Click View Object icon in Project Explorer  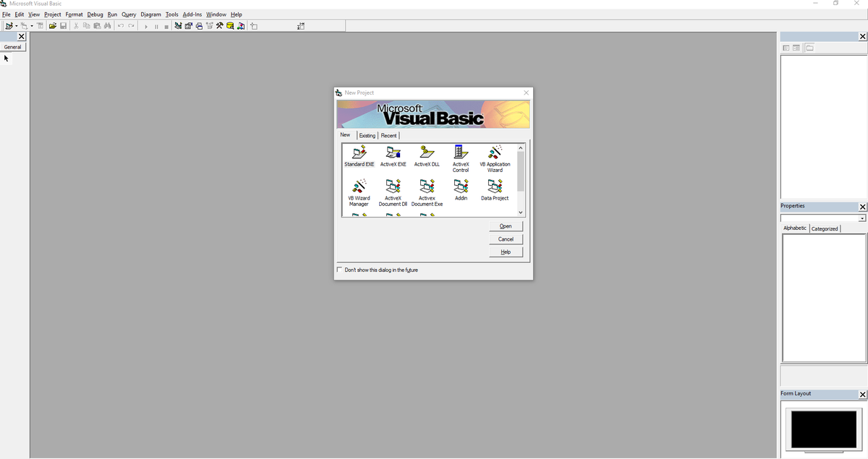tap(796, 48)
